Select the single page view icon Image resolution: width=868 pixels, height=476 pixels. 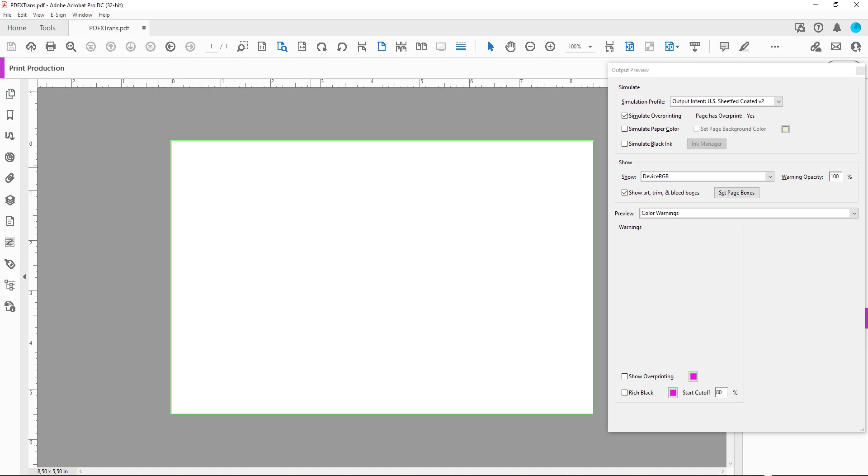382,47
